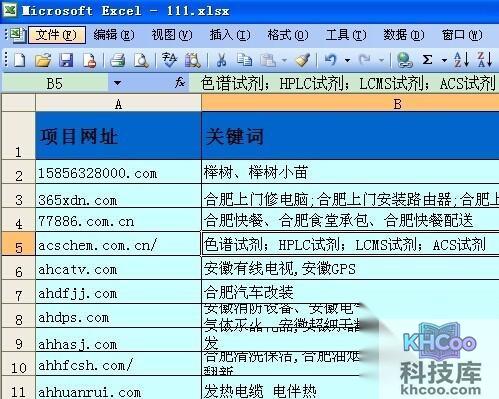Run the spelling check icon
Screen dimensions: 499x399
click(169, 60)
